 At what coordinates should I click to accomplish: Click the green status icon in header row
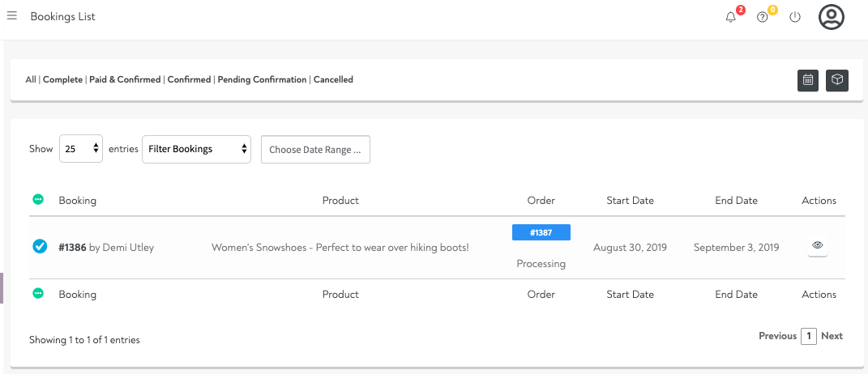38,199
